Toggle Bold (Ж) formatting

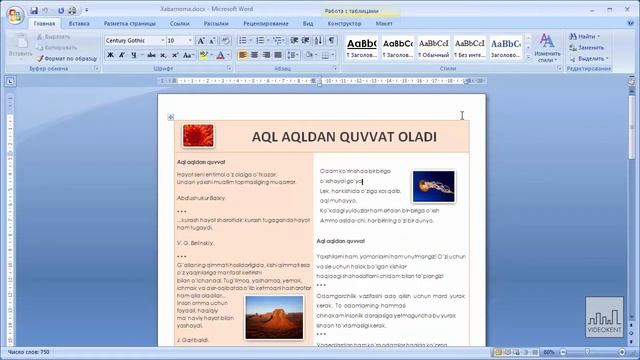click(x=110, y=55)
